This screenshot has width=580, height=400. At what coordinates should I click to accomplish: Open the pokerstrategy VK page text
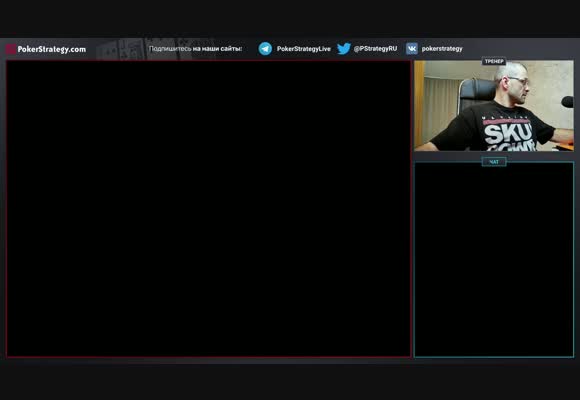click(442, 48)
